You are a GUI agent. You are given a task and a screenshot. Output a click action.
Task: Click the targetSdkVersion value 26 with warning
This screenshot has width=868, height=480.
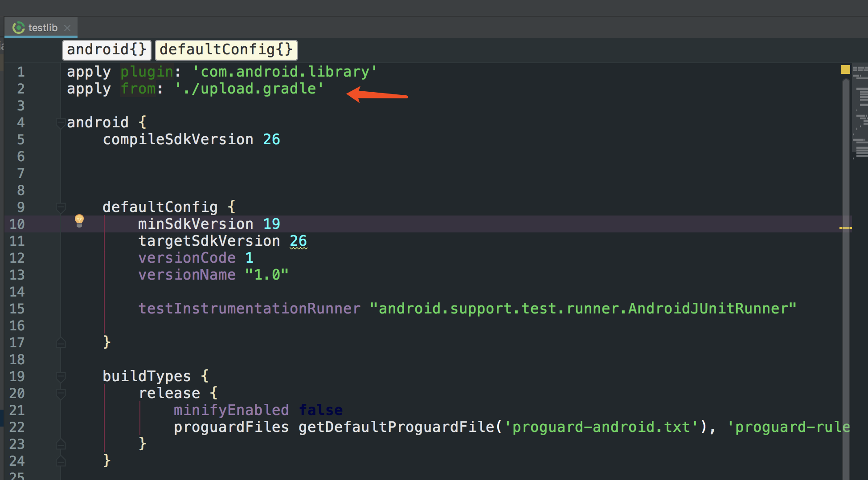tap(298, 241)
